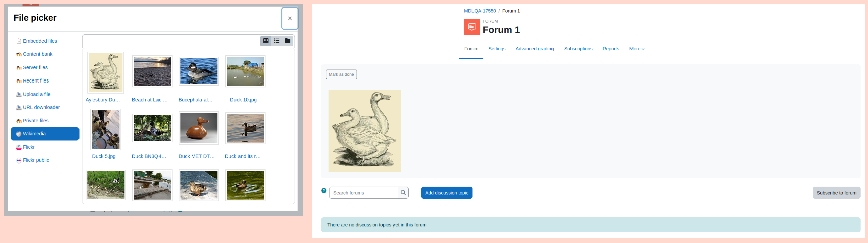Select the Duck MET wooden duck thumbnail
The height and width of the screenshot is (243, 868).
[x=199, y=128]
